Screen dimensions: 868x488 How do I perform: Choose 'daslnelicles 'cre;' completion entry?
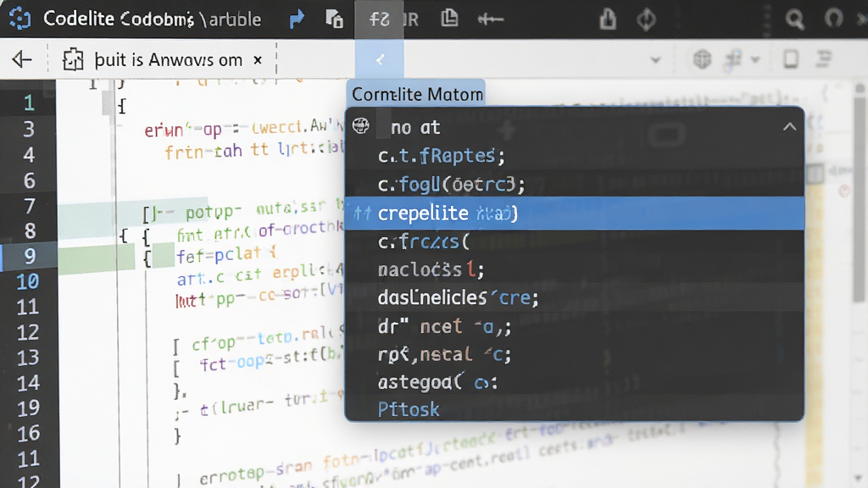point(574,297)
